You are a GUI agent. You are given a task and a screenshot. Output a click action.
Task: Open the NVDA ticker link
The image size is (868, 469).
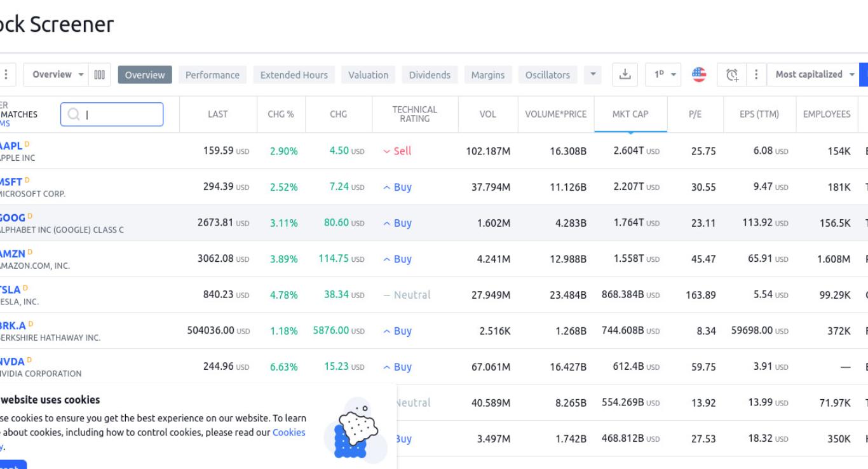click(12, 362)
